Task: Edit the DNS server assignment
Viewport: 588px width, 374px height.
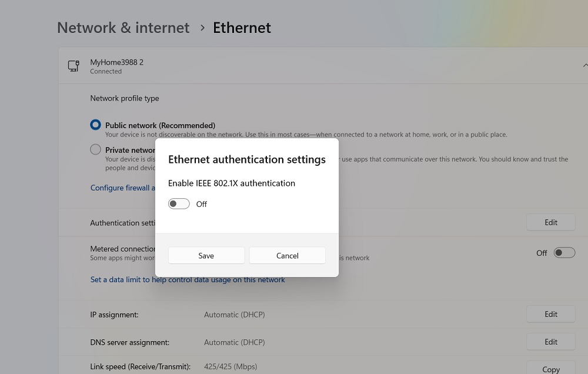Action: 550,341
